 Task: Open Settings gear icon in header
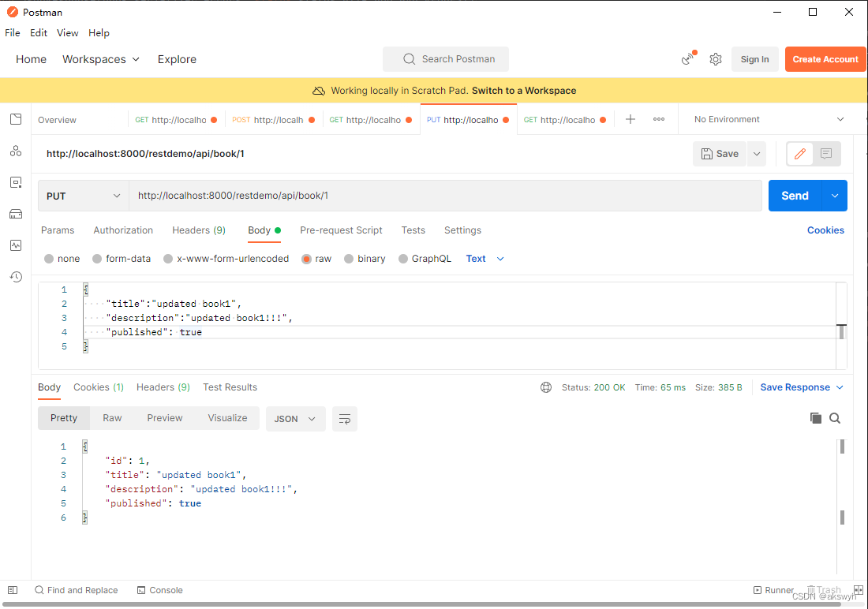(x=716, y=59)
